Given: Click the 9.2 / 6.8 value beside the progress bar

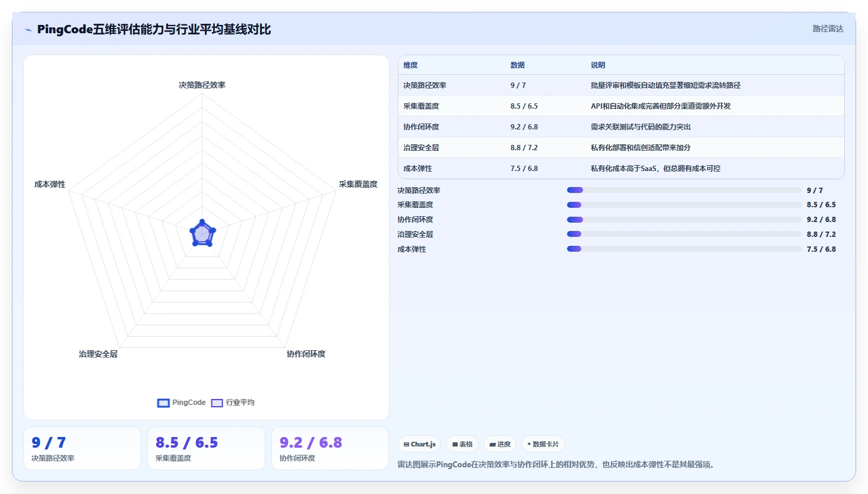Looking at the screenshot, I should 821,220.
